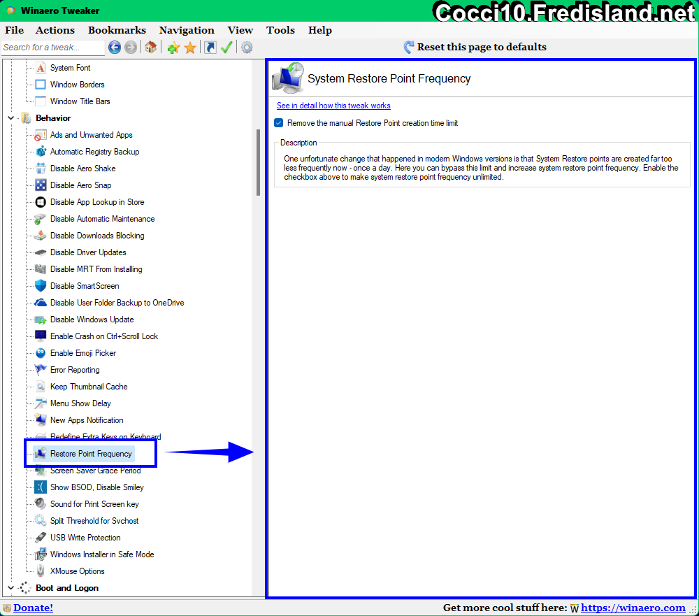Open the Tools menu

281,30
